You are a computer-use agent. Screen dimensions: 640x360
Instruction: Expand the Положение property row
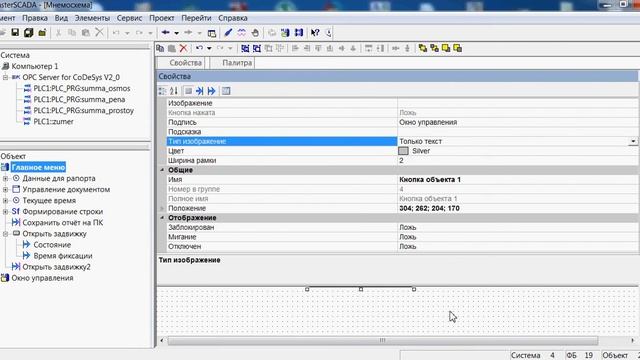[x=162, y=208]
